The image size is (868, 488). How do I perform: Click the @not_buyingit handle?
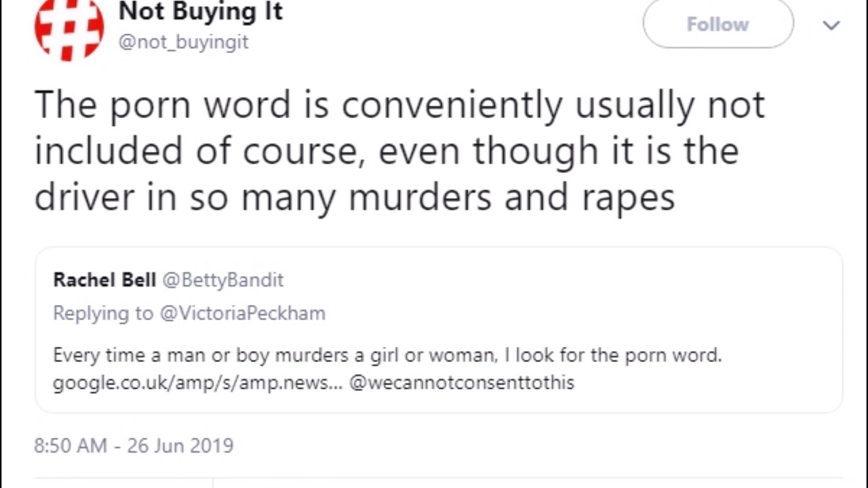point(183,42)
